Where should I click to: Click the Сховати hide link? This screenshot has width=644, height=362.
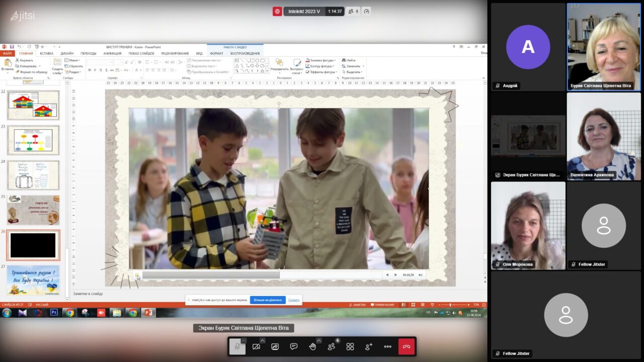tap(294, 300)
